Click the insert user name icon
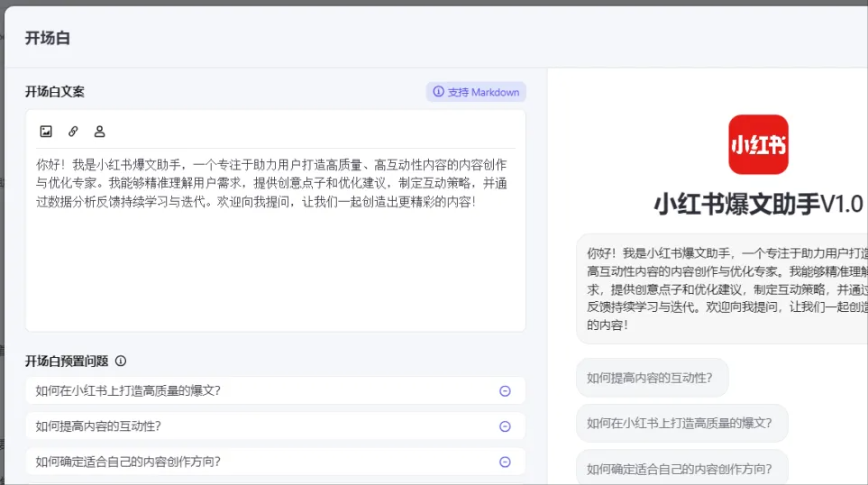This screenshot has height=485, width=868. point(100,132)
